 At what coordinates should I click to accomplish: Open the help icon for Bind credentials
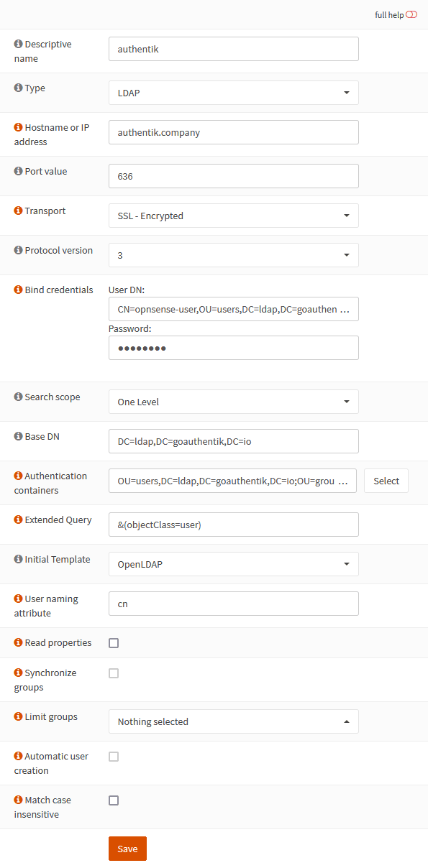(x=18, y=290)
